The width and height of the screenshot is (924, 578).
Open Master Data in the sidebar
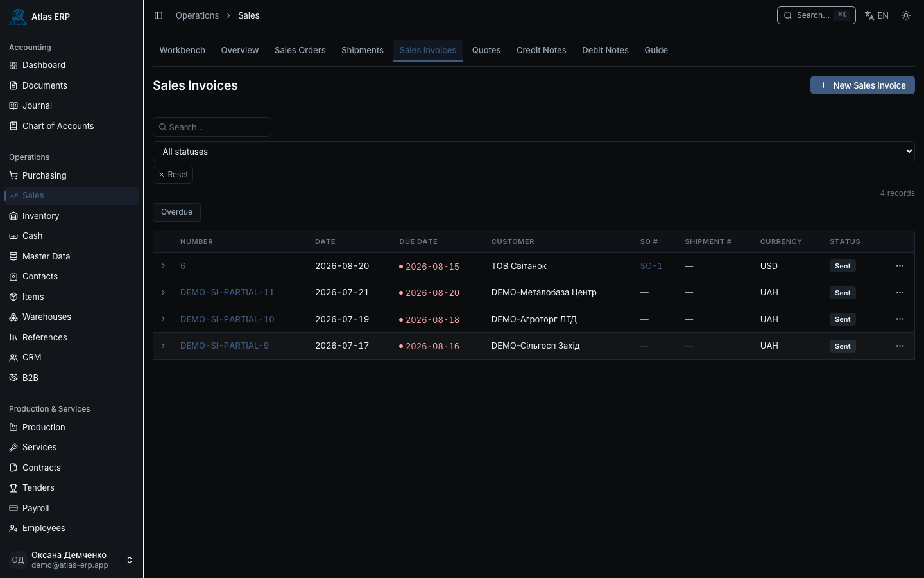click(71, 256)
